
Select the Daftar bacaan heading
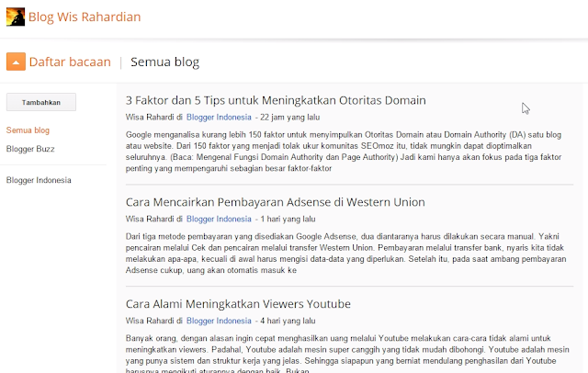click(70, 62)
